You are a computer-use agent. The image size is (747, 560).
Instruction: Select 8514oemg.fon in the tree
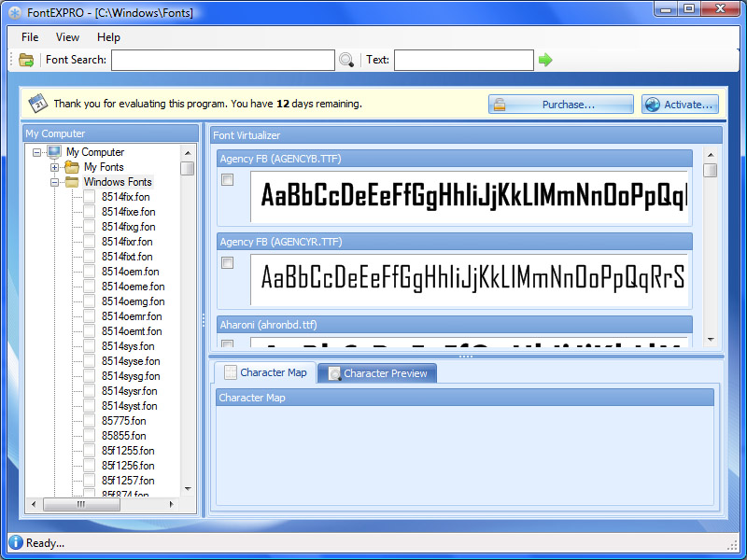click(x=133, y=301)
